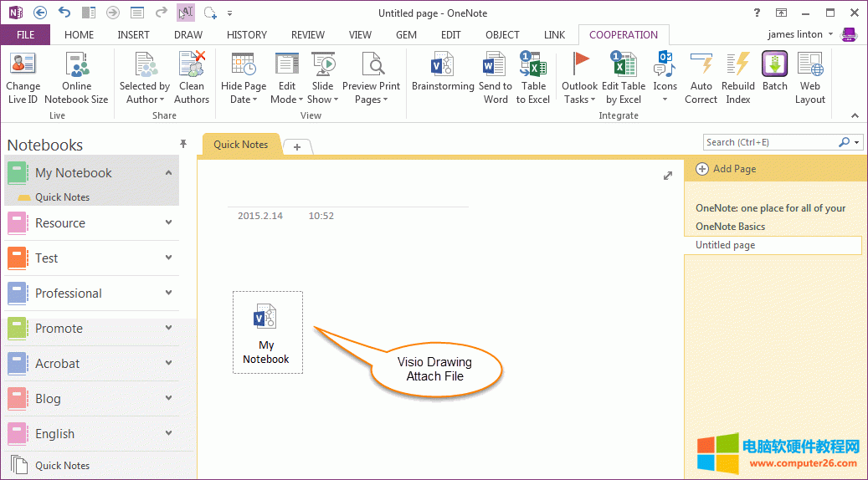Open the INSERT ribbon tab

click(134, 35)
